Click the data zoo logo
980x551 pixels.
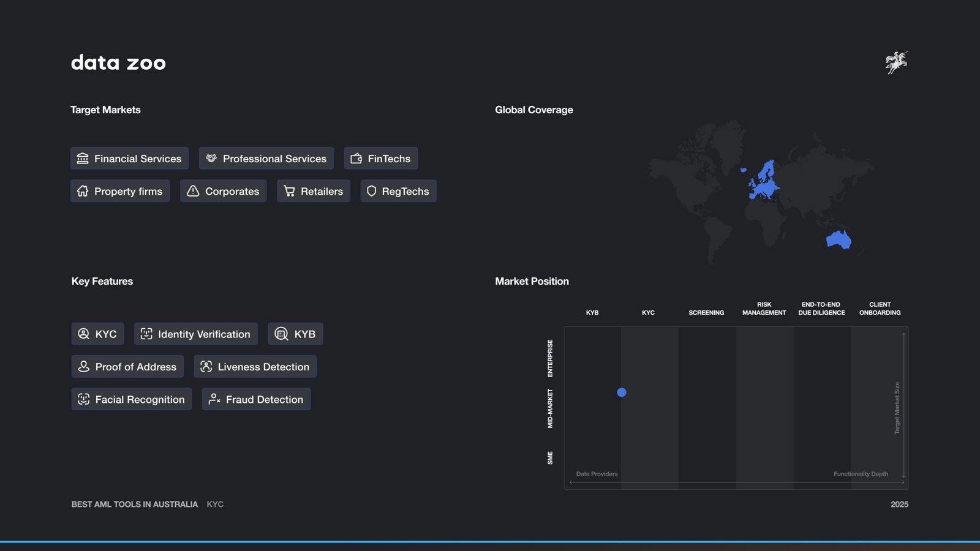click(x=118, y=62)
